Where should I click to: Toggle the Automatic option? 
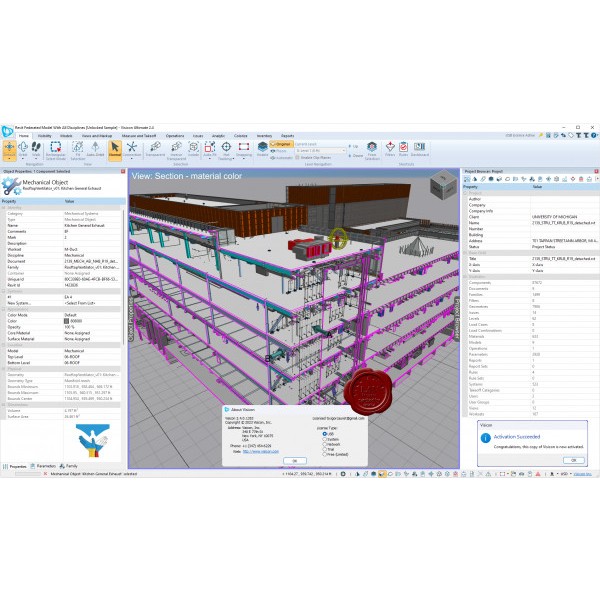pos(281,158)
